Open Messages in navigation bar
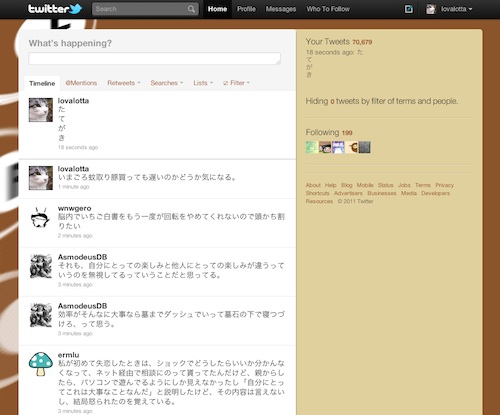 tap(281, 9)
